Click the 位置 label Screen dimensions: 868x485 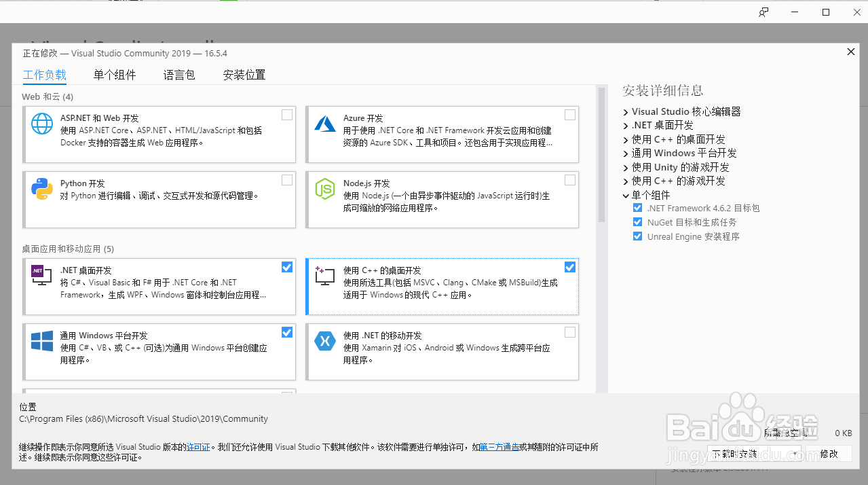click(28, 407)
